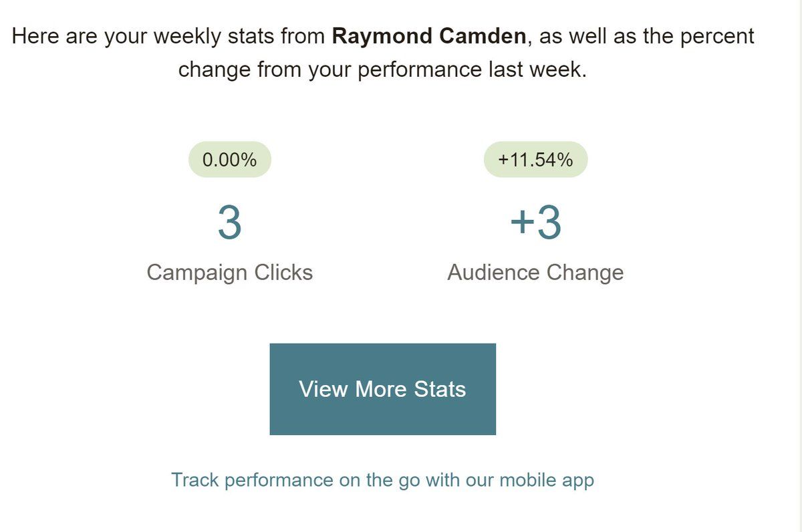The height and width of the screenshot is (532, 802).
Task: Click the View More Stats button
Action: coord(382,389)
